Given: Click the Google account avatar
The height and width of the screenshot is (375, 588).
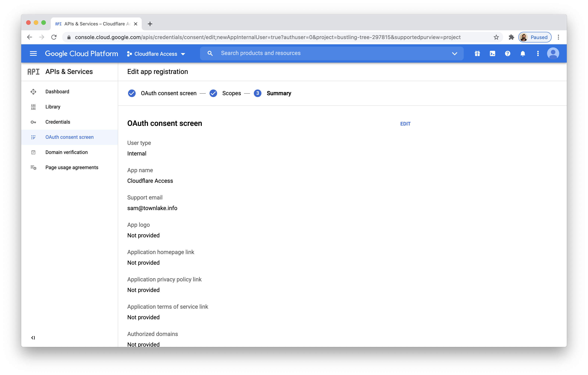Looking at the screenshot, I should (553, 53).
